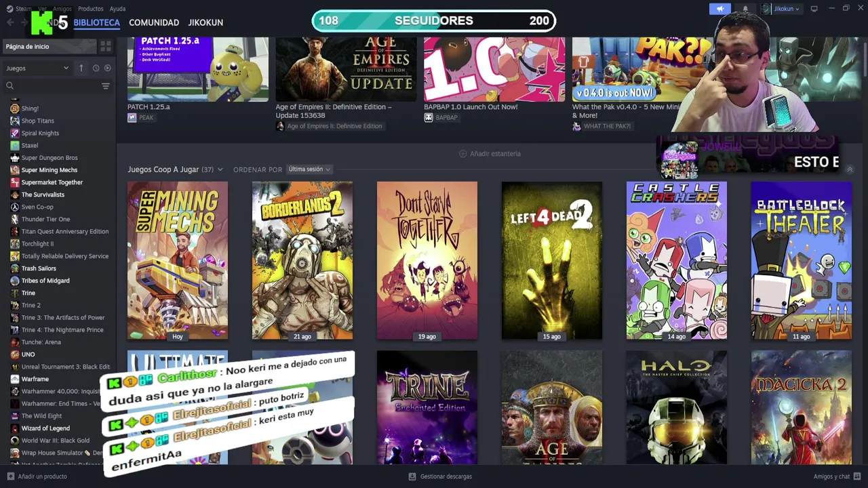This screenshot has height=488, width=868.
Task: Open the Amigos menu
Action: coord(62,9)
